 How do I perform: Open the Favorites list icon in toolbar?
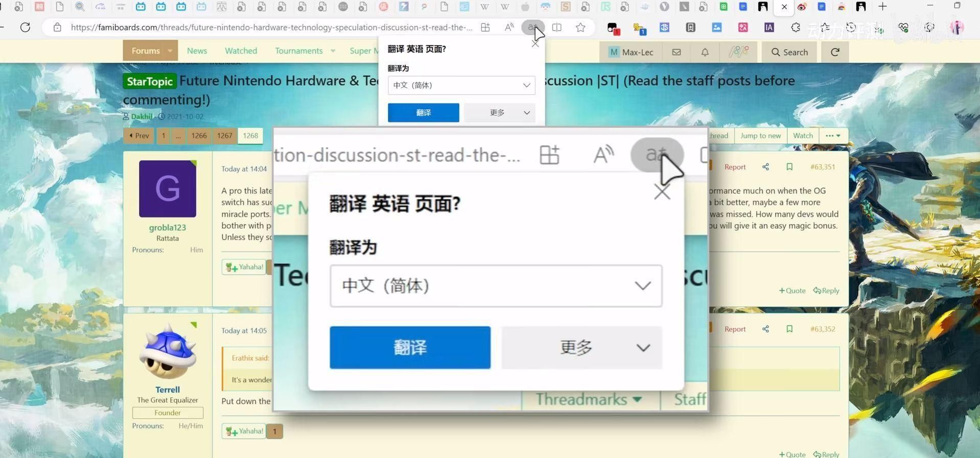point(825,28)
